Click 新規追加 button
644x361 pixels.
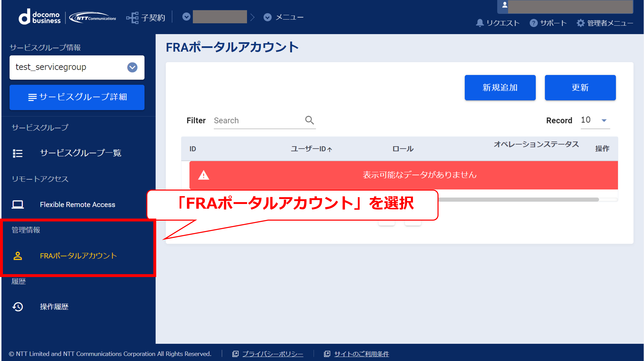coord(500,88)
